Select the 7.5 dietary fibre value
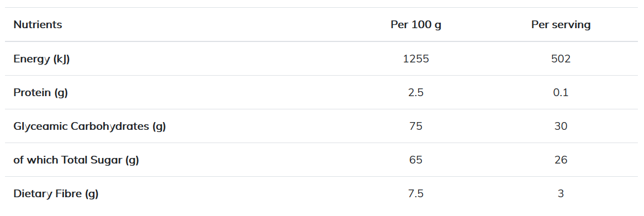The height and width of the screenshot is (216, 644). point(416,193)
